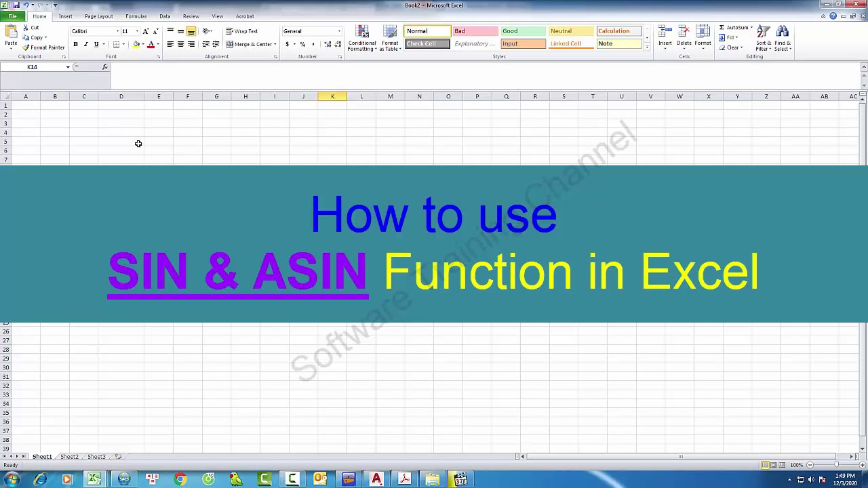
Task: Decrease font size with Shrink Font icon
Action: [x=155, y=31]
